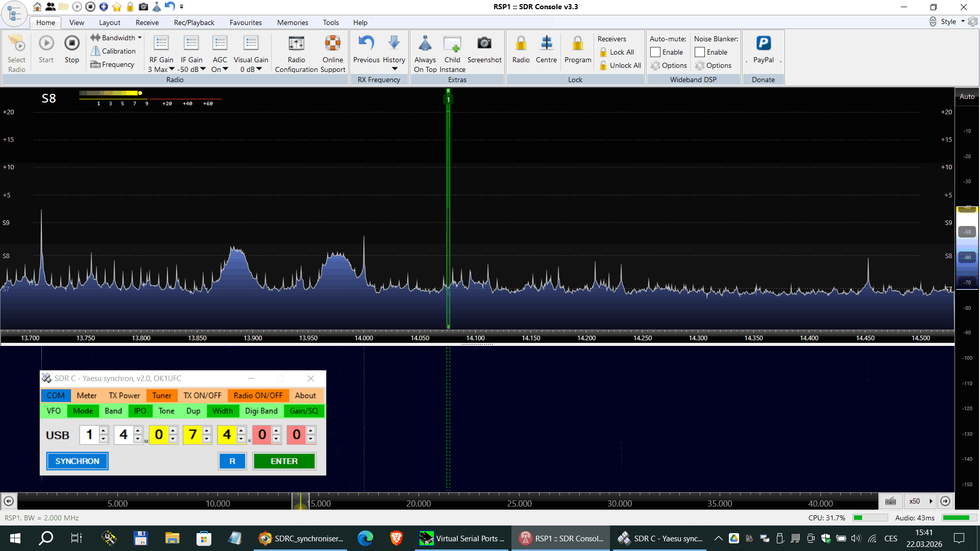Image resolution: width=980 pixels, height=551 pixels.
Task: Toggle Radio ON/OFF in Yaesu synchron
Action: click(x=258, y=395)
